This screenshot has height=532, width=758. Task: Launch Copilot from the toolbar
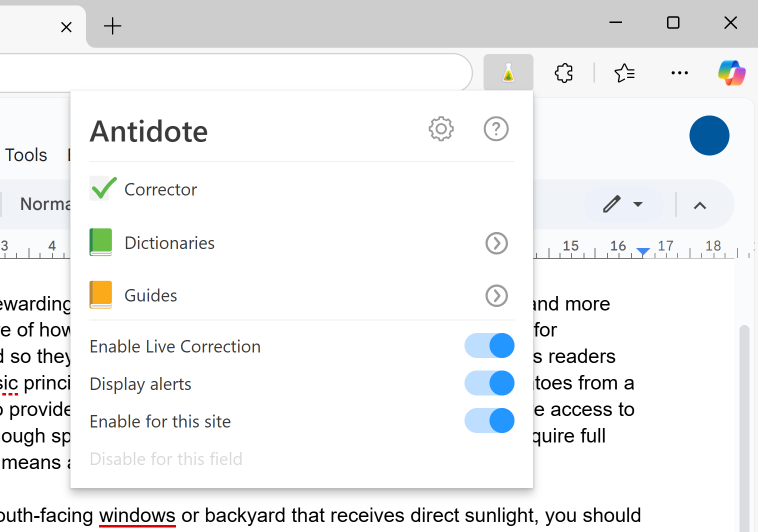731,73
